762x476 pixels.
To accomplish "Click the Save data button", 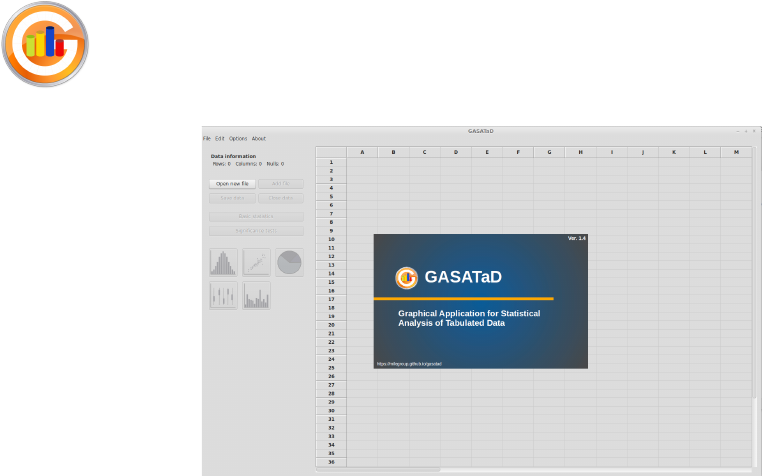I will coord(232,198).
